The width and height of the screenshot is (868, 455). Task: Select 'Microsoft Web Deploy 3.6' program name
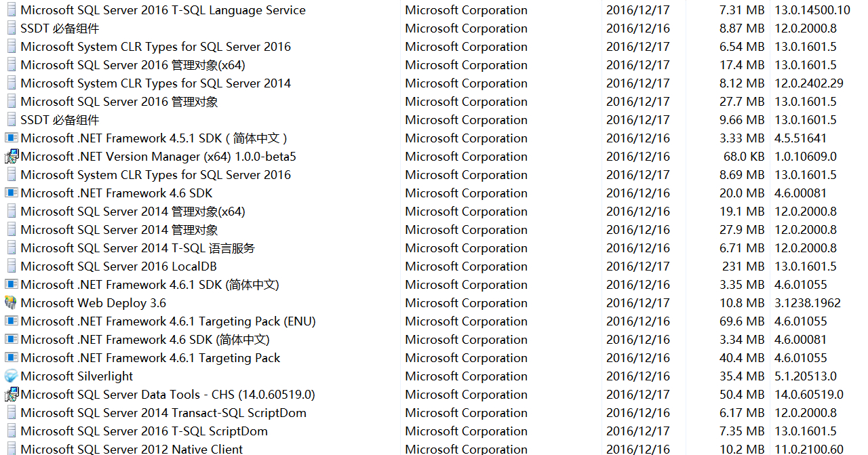[x=93, y=303]
